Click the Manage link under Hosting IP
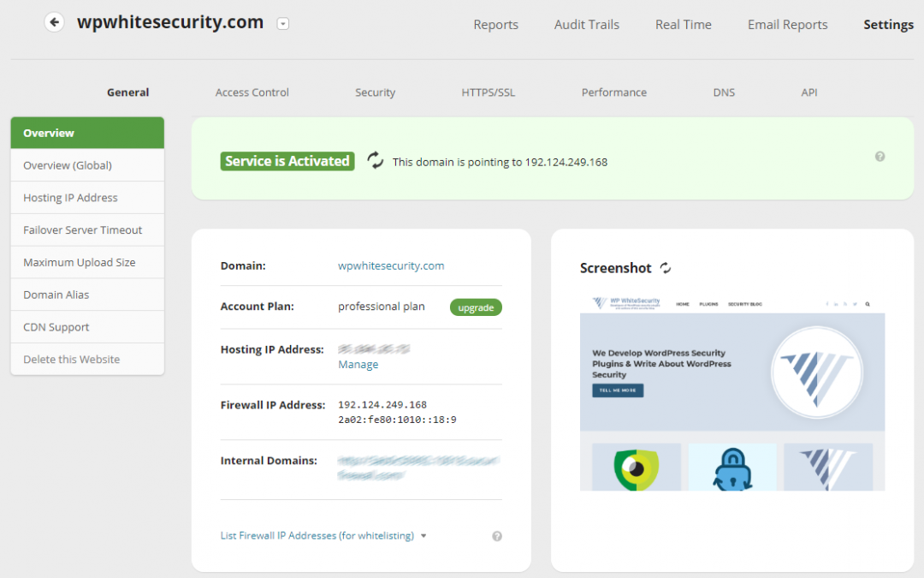This screenshot has width=924, height=578. tap(358, 365)
